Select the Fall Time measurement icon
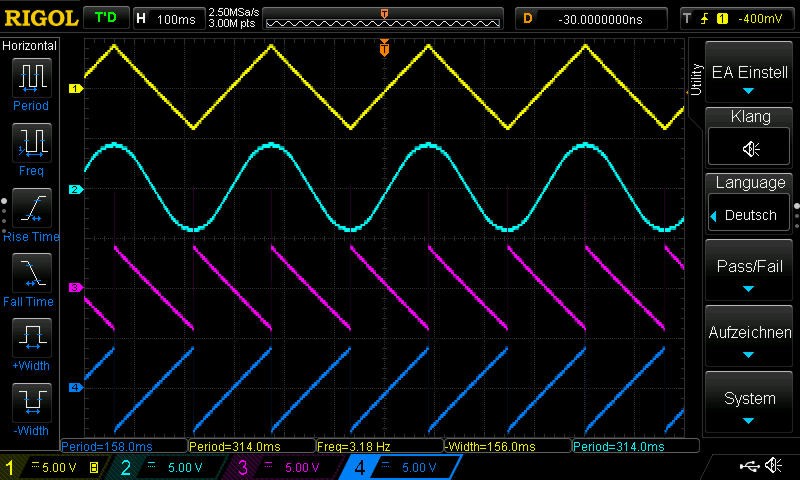The image size is (800, 480). click(x=31, y=273)
